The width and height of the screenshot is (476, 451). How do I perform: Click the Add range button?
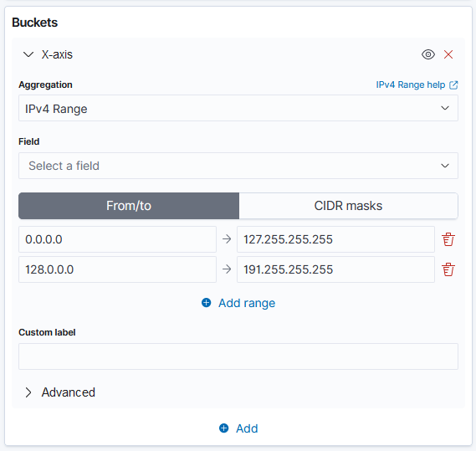coord(238,303)
